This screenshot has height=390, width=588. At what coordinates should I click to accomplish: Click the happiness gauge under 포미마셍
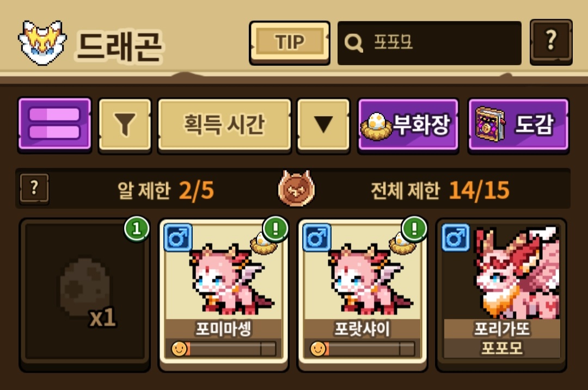pyautogui.click(x=224, y=349)
